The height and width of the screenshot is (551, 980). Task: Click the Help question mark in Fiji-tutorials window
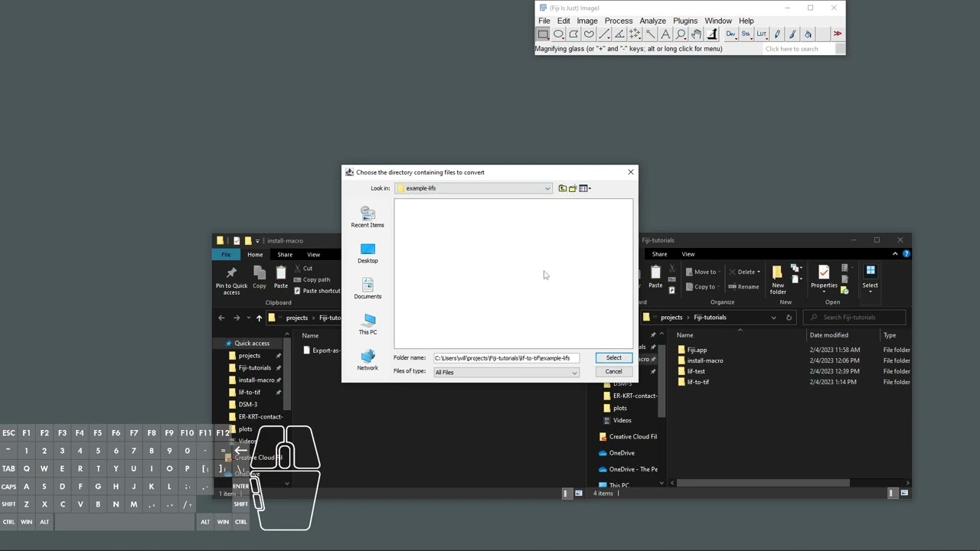pos(906,253)
